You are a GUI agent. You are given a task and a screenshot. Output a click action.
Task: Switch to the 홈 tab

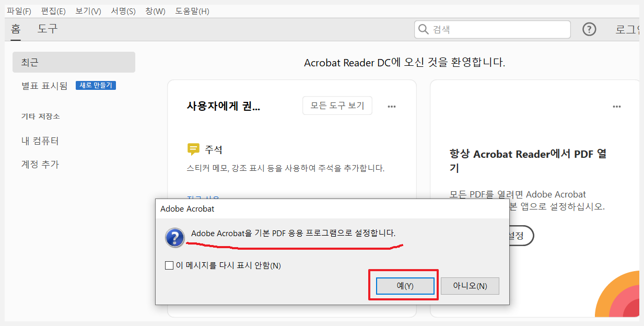point(16,29)
